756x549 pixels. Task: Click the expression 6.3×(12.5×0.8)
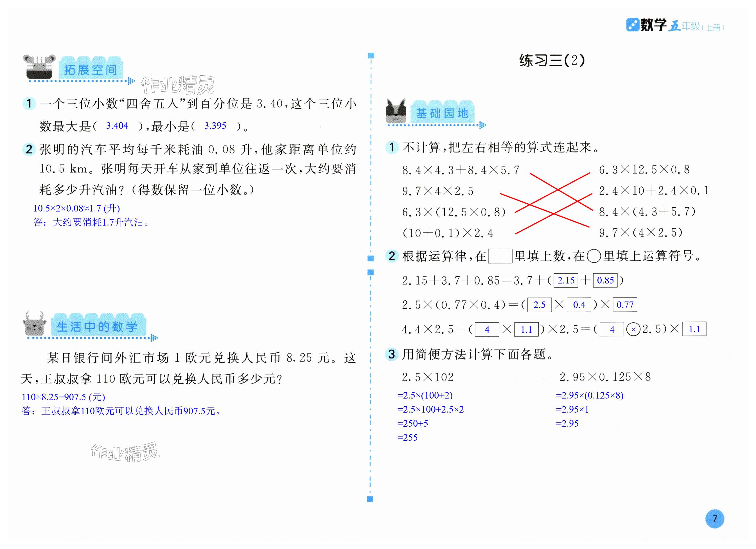click(454, 212)
